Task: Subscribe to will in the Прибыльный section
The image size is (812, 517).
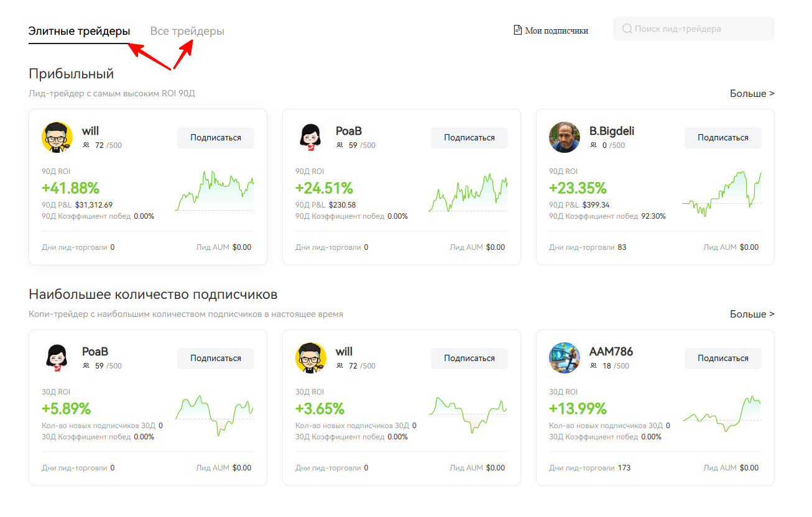Action: 215,137
